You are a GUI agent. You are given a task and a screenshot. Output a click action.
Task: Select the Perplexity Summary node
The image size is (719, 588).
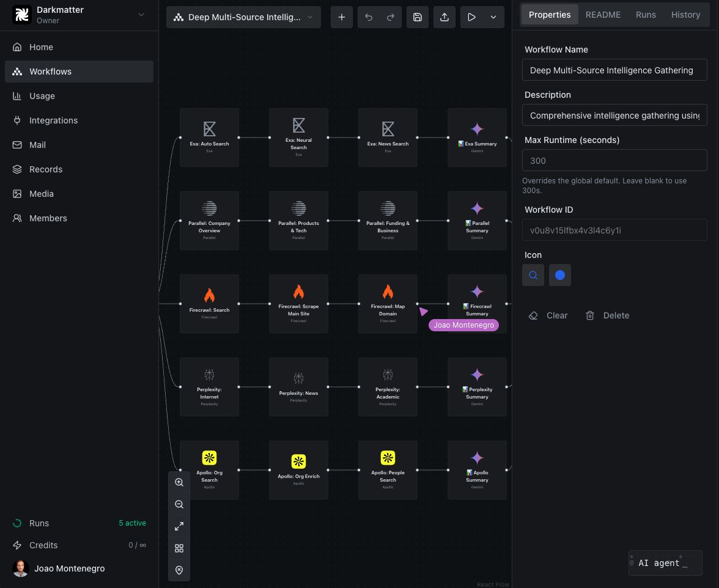click(x=477, y=387)
